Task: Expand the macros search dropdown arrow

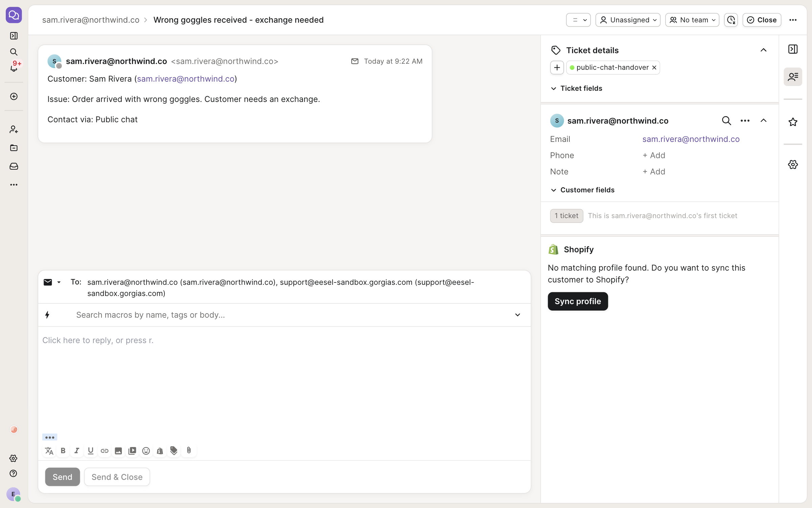Action: (x=517, y=315)
